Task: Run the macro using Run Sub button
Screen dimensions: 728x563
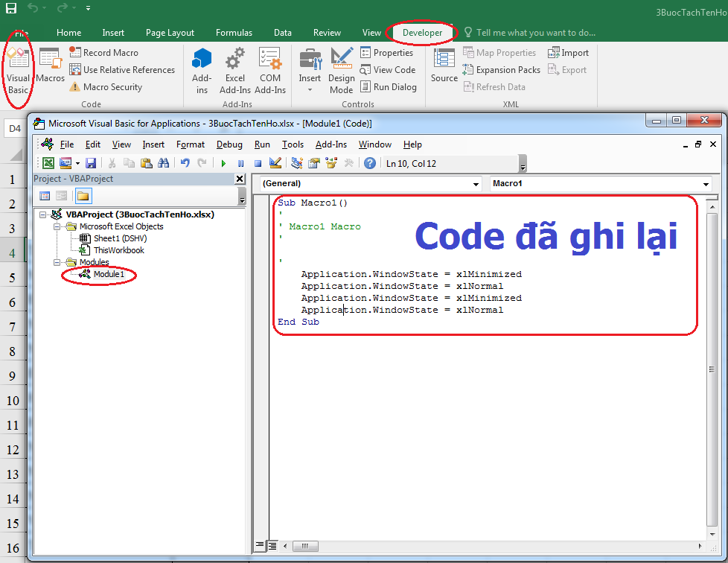Action: 223,163
